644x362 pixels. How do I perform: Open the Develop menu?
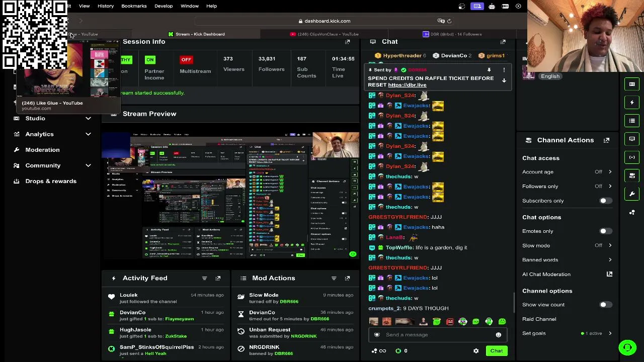point(164,6)
